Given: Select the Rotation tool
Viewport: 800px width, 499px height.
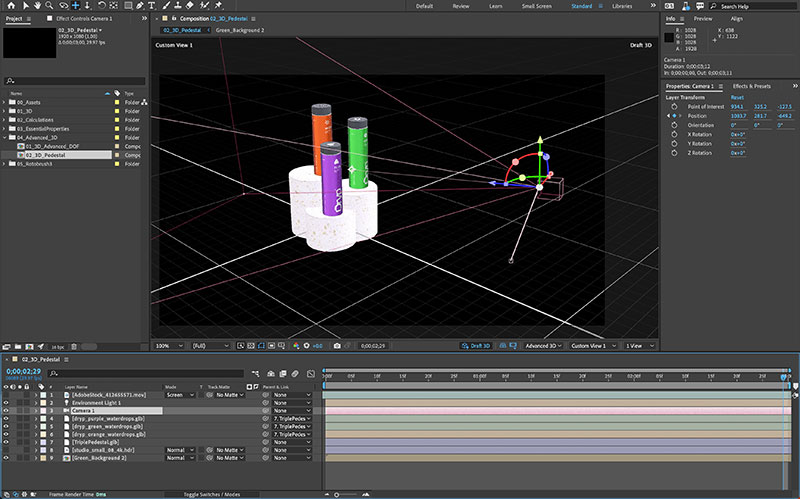Looking at the screenshot, I should click(102, 6).
